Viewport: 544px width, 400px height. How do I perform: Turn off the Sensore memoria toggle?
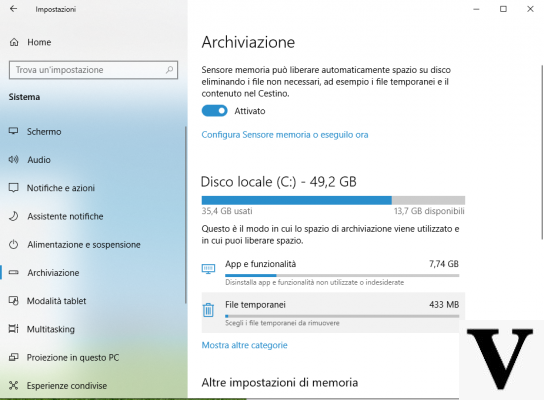(x=214, y=111)
